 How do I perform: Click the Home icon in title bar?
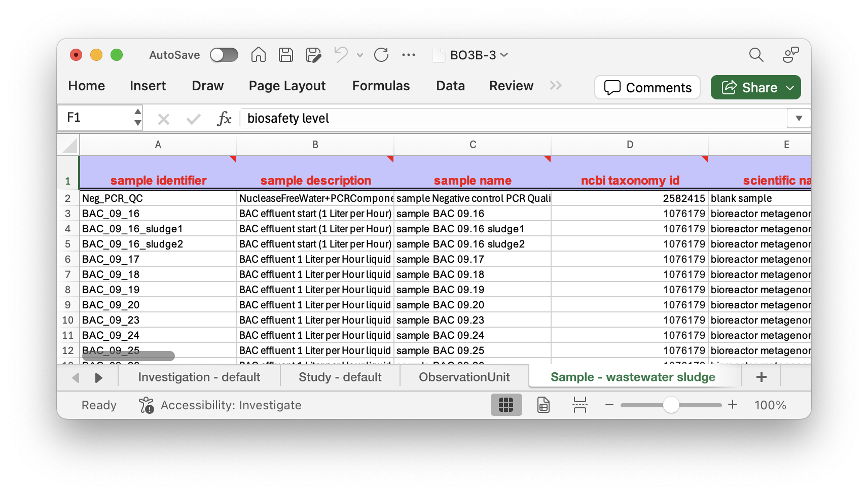pyautogui.click(x=258, y=55)
